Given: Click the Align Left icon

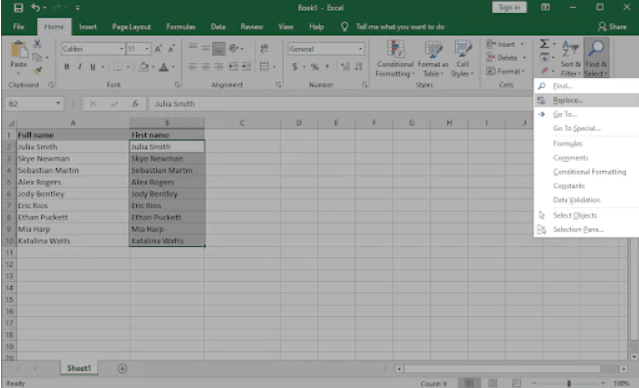Looking at the screenshot, I should click(x=193, y=66).
